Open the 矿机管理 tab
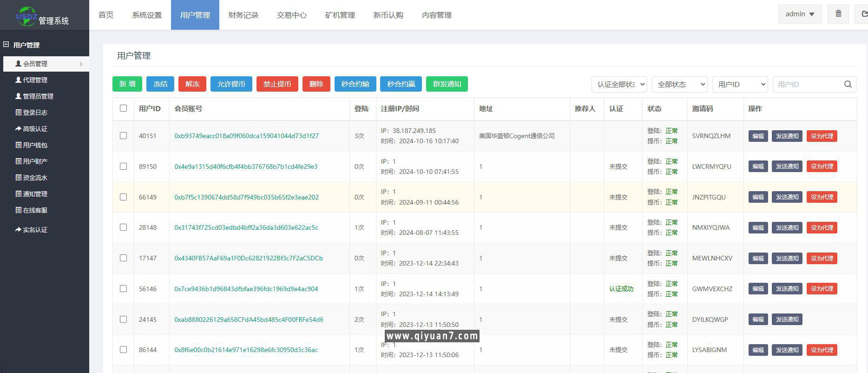 (x=340, y=15)
